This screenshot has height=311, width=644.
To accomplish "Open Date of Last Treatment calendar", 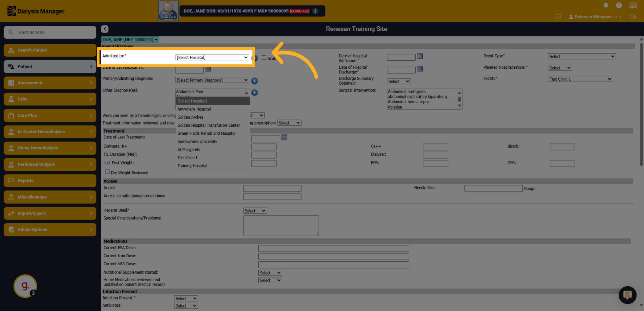I will pyautogui.click(x=284, y=138).
